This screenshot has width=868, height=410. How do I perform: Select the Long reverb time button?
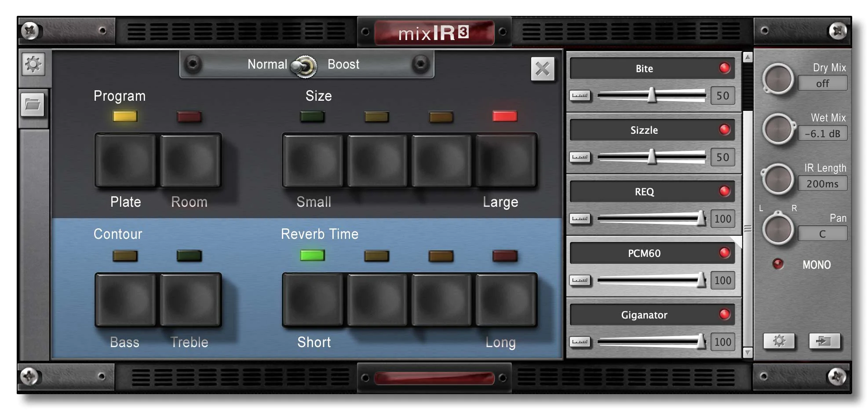[x=506, y=300]
